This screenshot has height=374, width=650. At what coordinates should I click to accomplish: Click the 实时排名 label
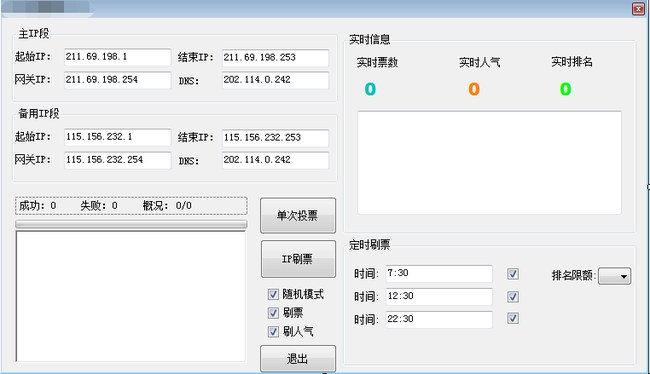pyautogui.click(x=572, y=62)
